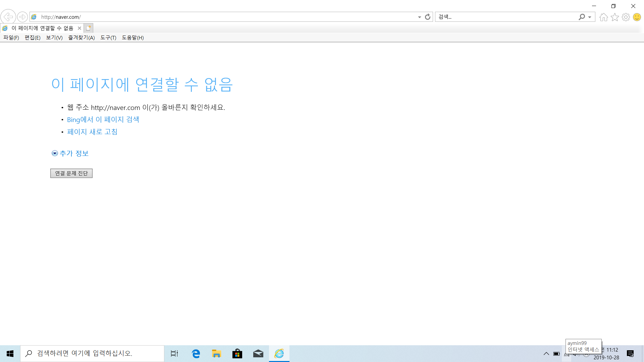Click the smiley feedback icon
644x362 pixels.
[x=637, y=17]
